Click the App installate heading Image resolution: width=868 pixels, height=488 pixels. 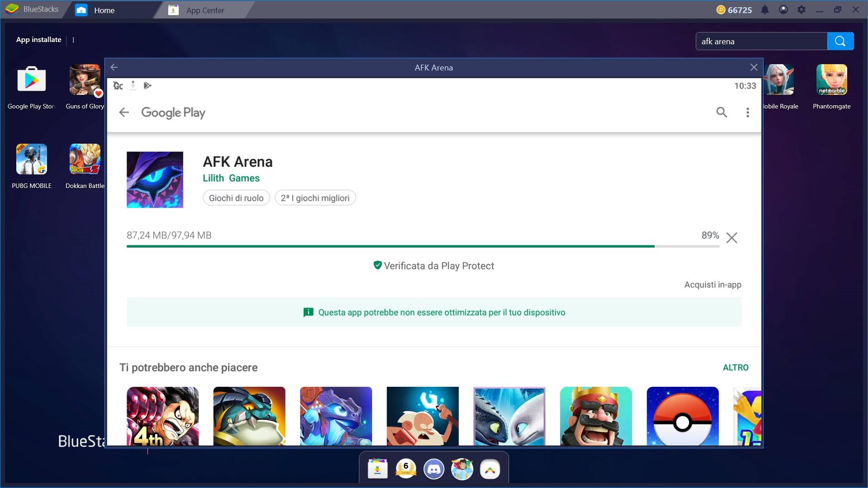[39, 40]
